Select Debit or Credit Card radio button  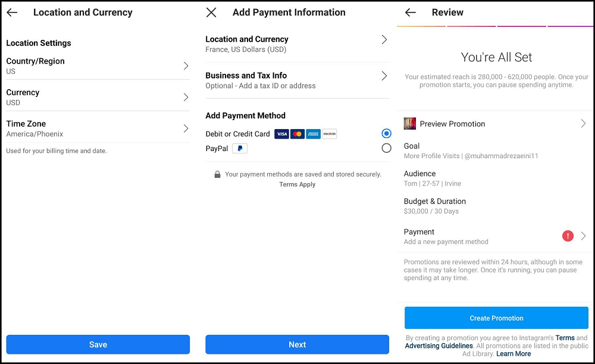386,134
